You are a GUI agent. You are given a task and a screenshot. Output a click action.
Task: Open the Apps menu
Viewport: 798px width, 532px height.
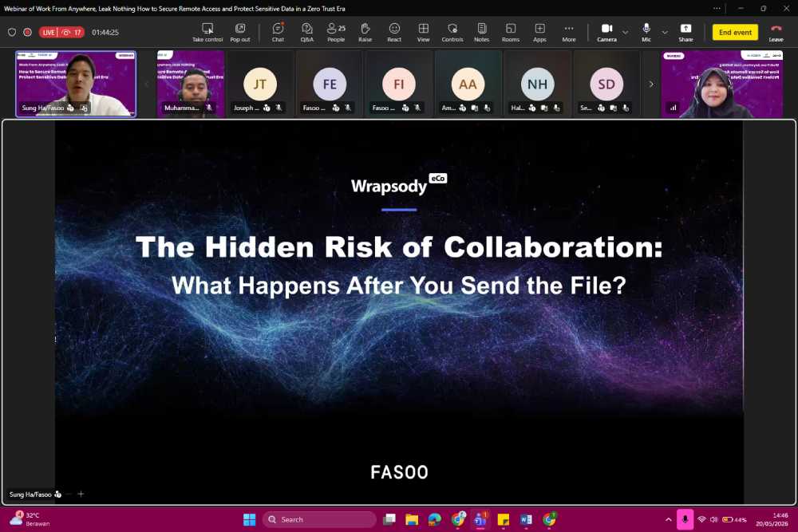click(x=539, y=33)
